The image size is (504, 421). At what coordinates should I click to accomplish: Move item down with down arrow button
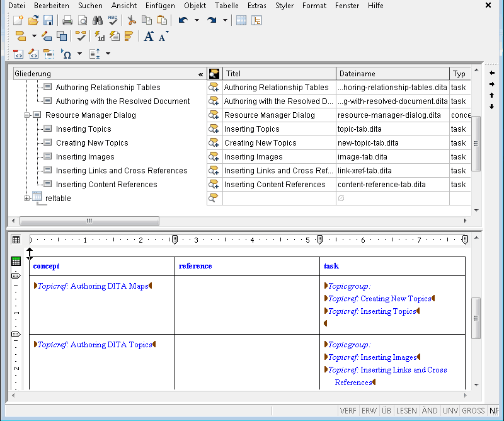tap(492, 107)
